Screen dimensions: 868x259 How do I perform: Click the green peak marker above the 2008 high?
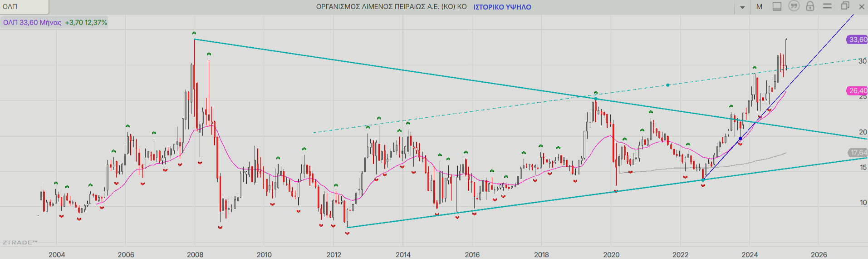click(194, 33)
